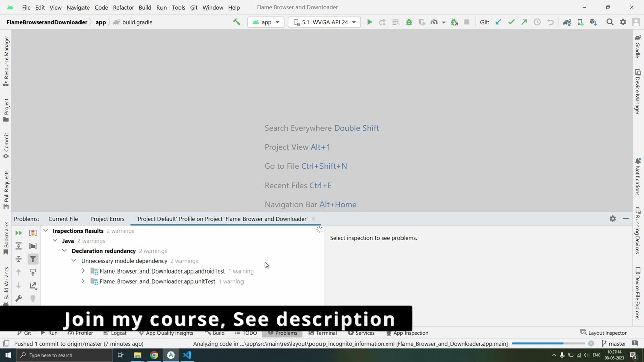The image size is (644, 362).
Task: Click the Make Project hammer icon
Action: click(236, 22)
